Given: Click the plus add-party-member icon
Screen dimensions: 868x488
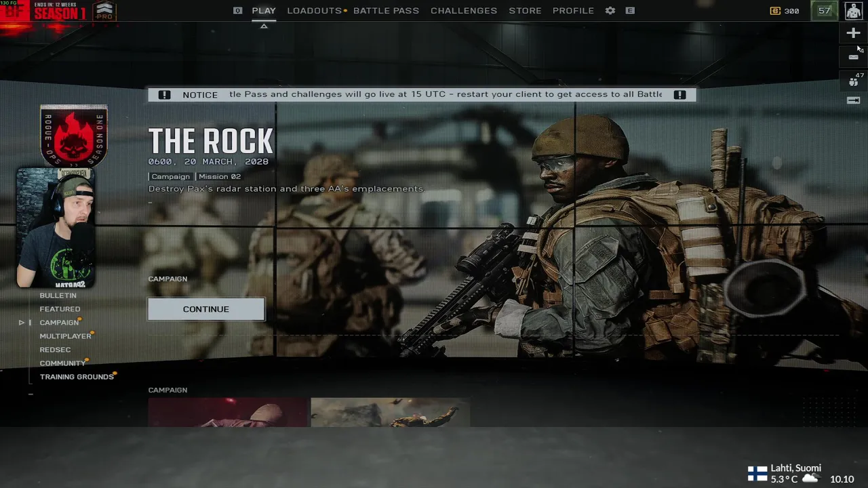Looking at the screenshot, I should point(853,33).
